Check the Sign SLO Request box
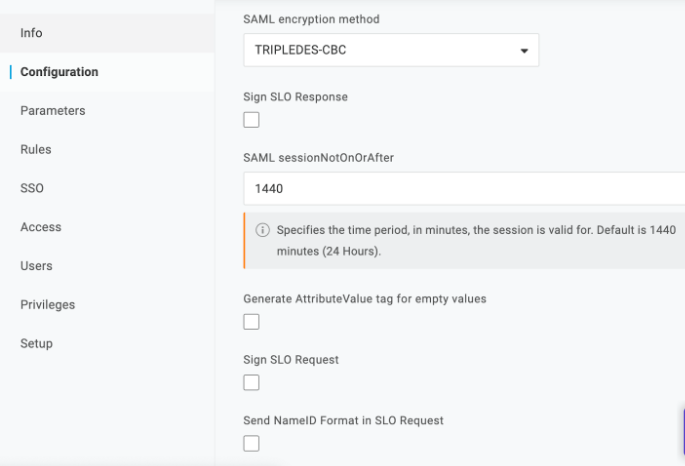Screen dimensions: 685x466 click(251, 383)
